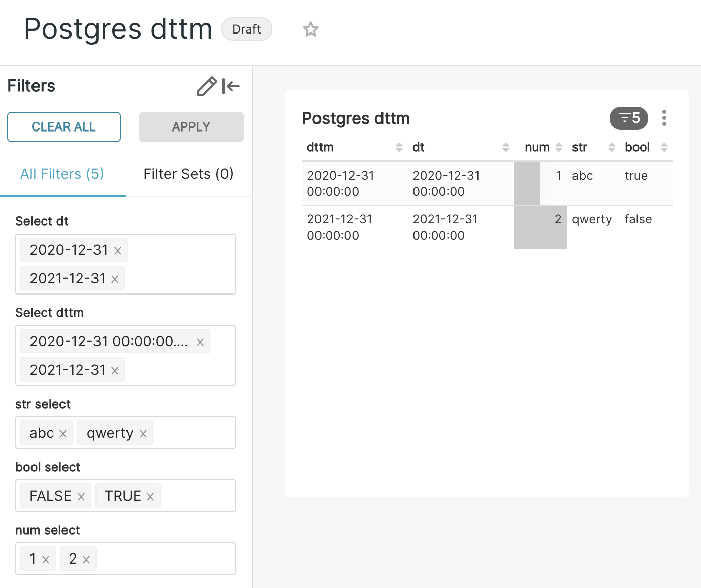Collapse the Filters panel with arrow icon
This screenshot has height=588, width=701.
[x=231, y=86]
